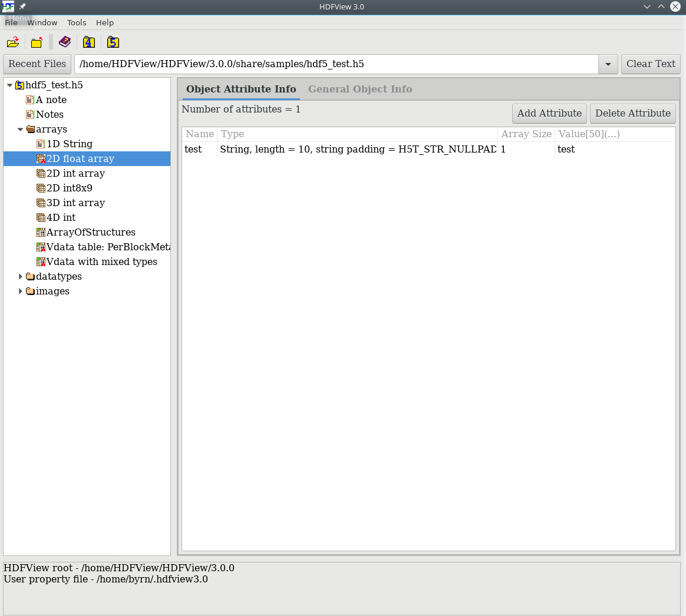Collapse the arrays group
Image resolution: width=686 pixels, height=616 pixels.
(20, 130)
